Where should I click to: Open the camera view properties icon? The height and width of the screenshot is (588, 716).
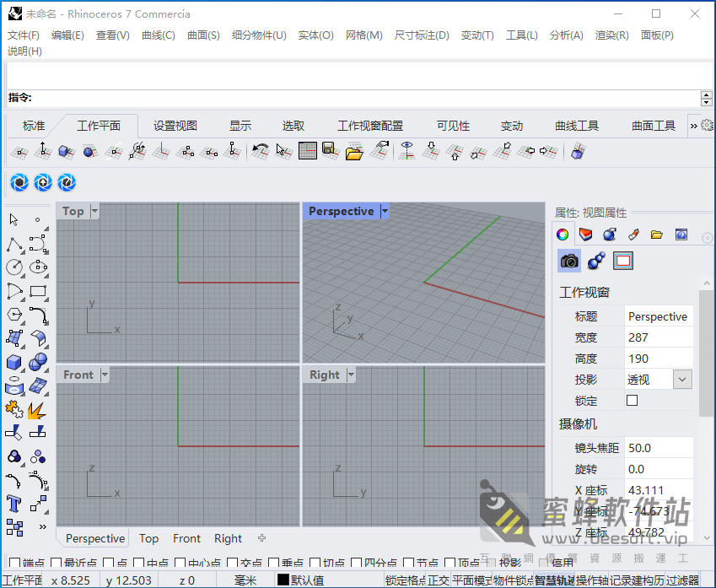pyautogui.click(x=569, y=261)
